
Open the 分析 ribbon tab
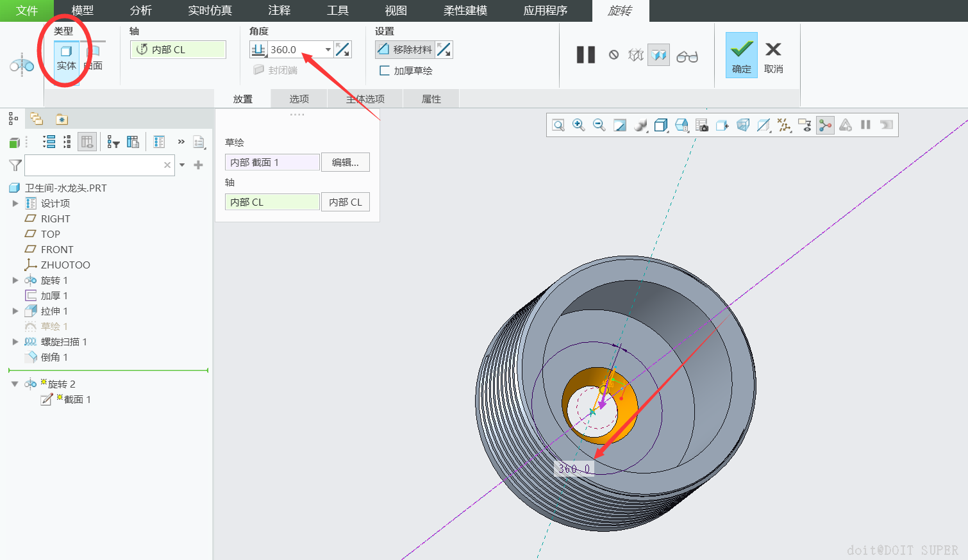pos(140,10)
